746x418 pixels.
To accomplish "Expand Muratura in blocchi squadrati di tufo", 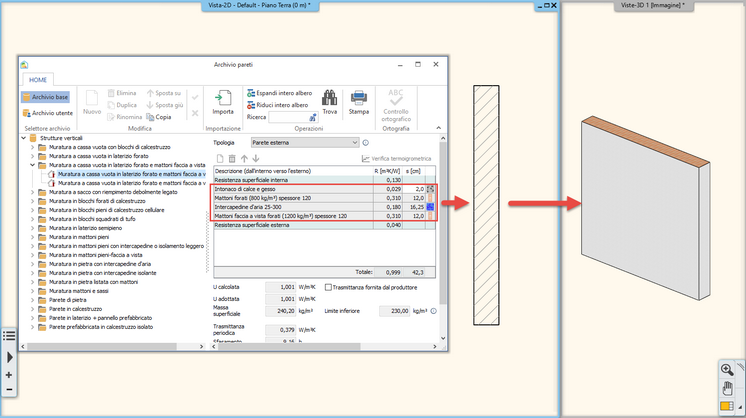I will (32, 219).
